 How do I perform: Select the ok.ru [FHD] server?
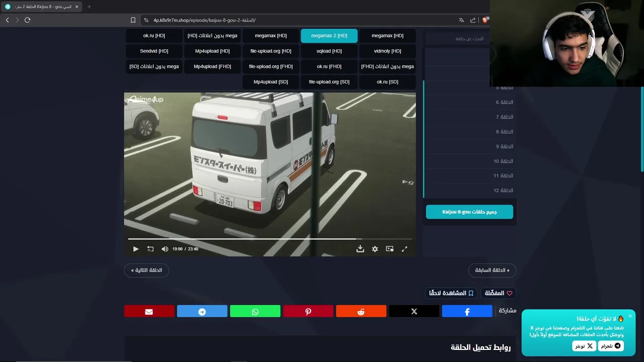pyautogui.click(x=329, y=66)
